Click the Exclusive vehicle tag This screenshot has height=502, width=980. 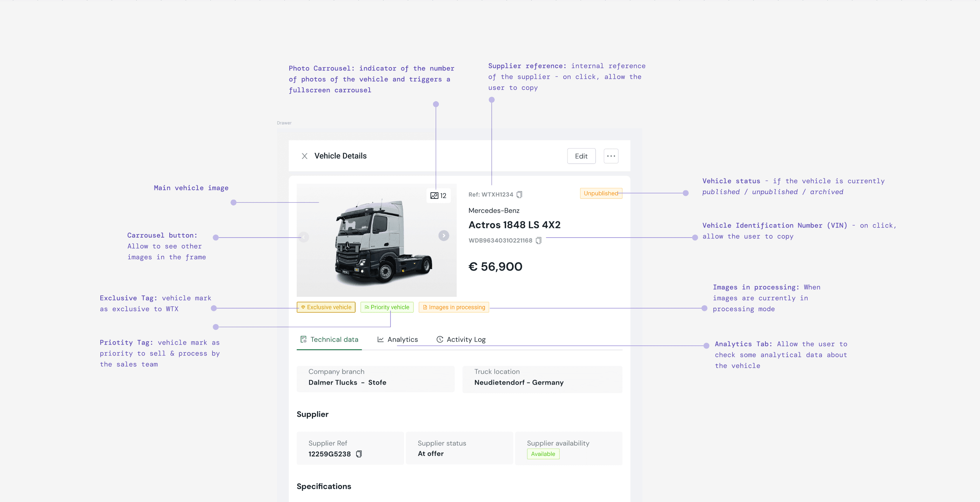coord(326,307)
